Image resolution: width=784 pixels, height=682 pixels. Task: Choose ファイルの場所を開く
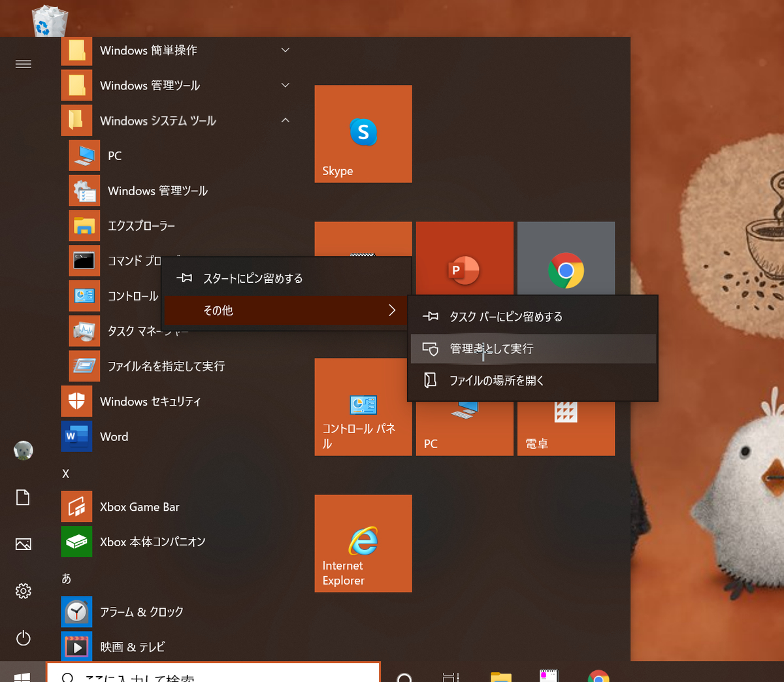(x=533, y=380)
